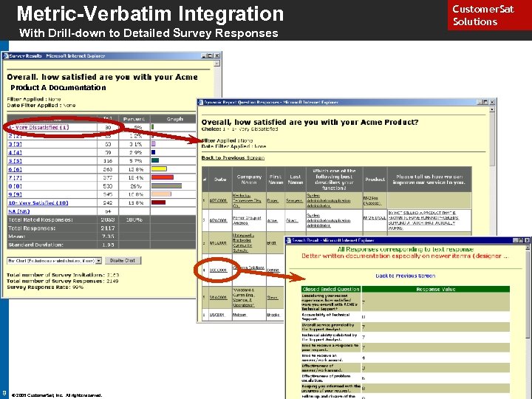Screen dimensions: 532x399
Task: Click the Survey Results window's IE page icon
Action: coord(6,56)
